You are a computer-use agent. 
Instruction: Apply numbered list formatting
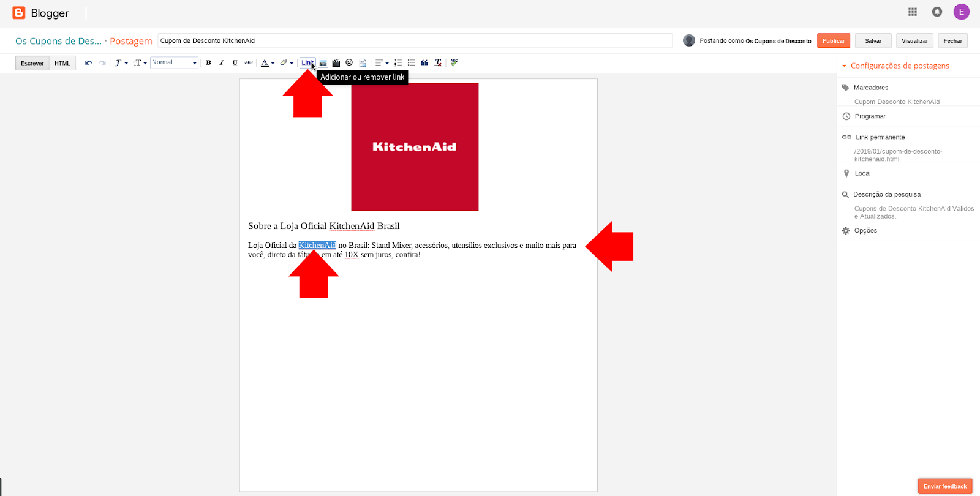(x=398, y=62)
